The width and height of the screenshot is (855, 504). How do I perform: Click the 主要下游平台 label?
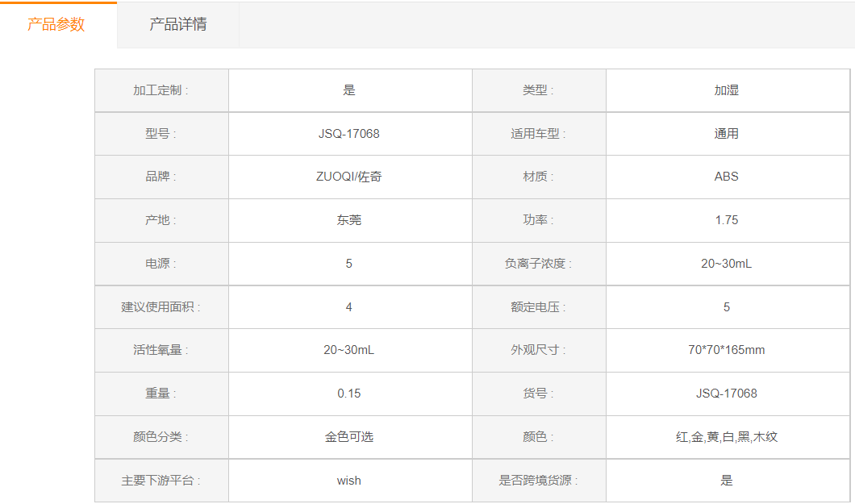point(161,481)
